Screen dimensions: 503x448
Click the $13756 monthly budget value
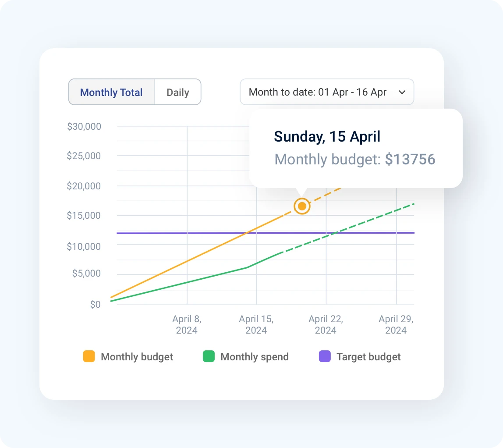(410, 160)
